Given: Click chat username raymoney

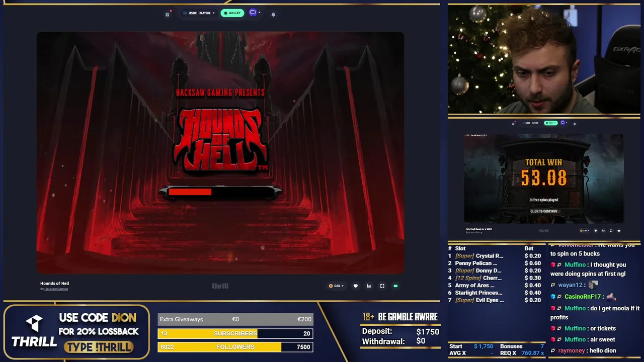Looking at the screenshot, I should [x=571, y=350].
